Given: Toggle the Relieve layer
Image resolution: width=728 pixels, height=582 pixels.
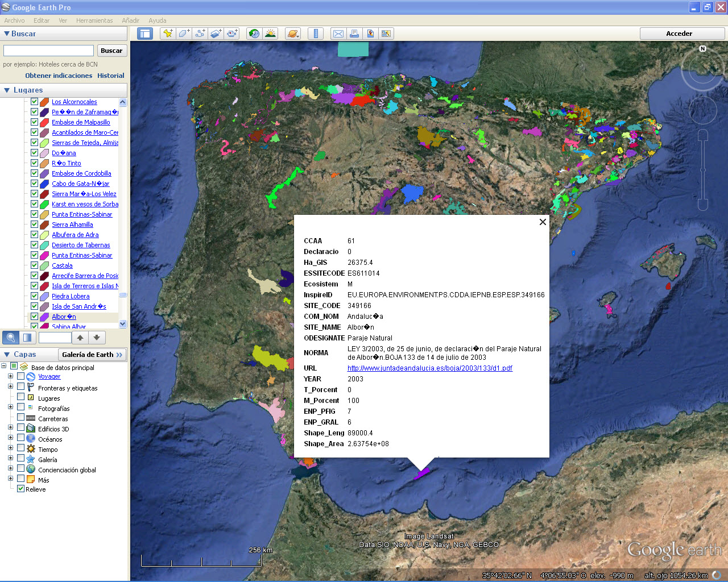Looking at the screenshot, I should [20, 489].
